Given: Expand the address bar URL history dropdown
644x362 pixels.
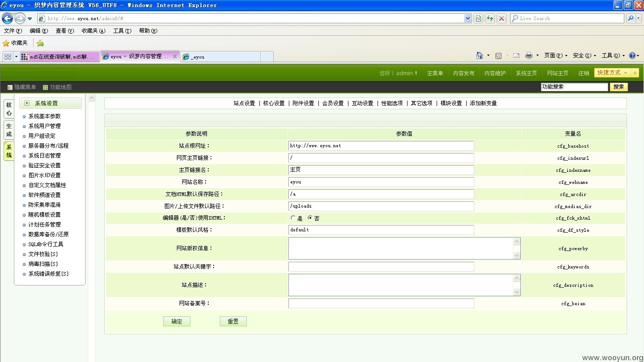Looking at the screenshot, I should pos(468,18).
